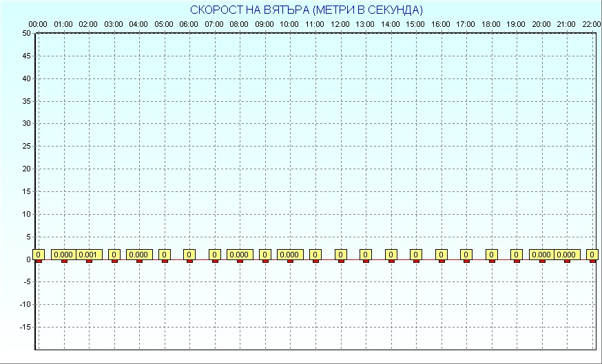Click the 06:00 time label on top axis

click(189, 24)
